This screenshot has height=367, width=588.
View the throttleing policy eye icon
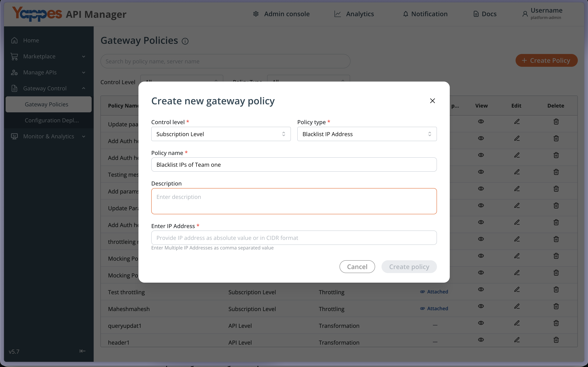coord(481,239)
